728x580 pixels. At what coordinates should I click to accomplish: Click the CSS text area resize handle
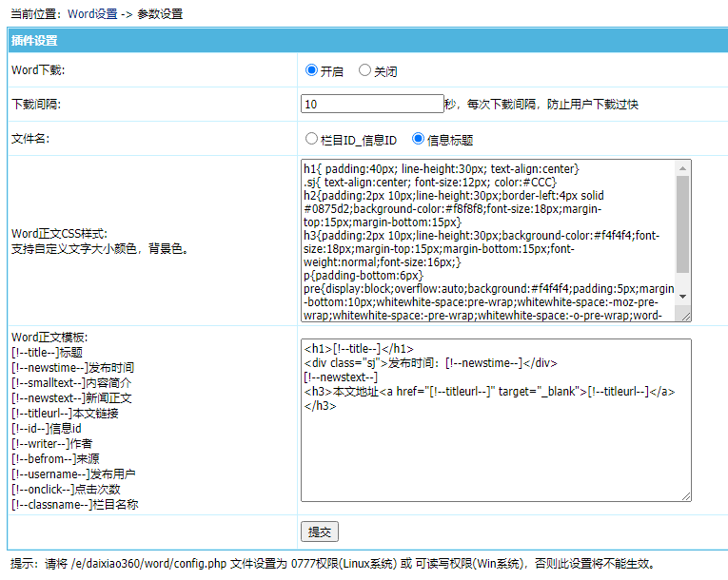pos(686,317)
